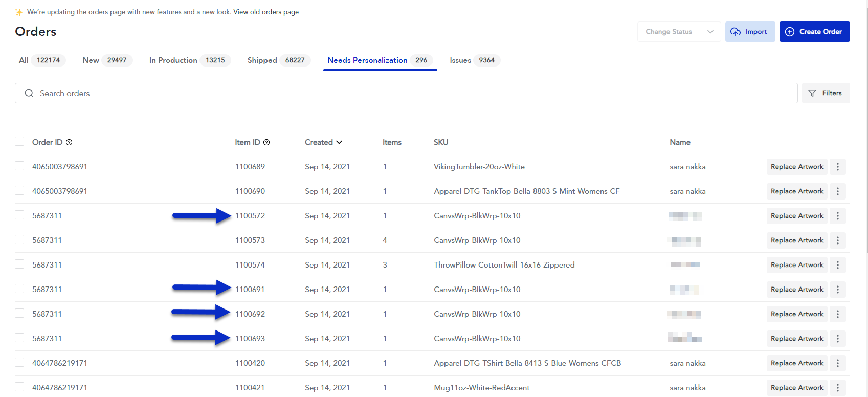The image size is (868, 397).
Task: Switch to the Issues tab
Action: point(474,60)
